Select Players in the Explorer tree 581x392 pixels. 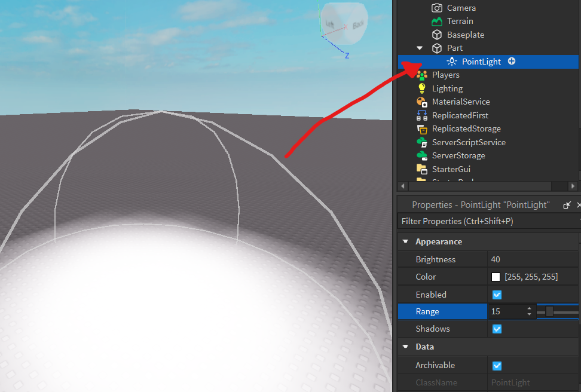(x=446, y=75)
